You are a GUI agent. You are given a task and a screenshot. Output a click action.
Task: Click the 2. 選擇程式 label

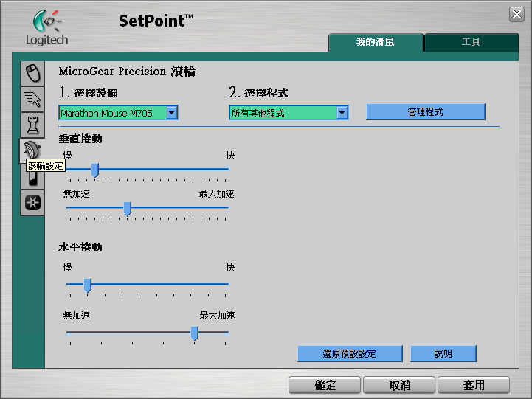pos(258,92)
